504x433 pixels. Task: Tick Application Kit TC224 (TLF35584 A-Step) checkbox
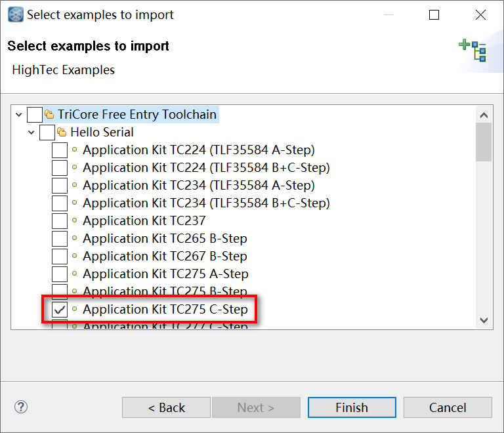(x=60, y=150)
